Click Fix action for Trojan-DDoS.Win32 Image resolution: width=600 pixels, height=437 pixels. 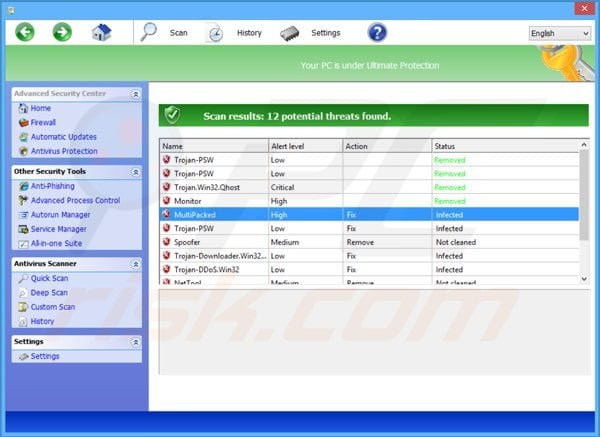pyautogui.click(x=351, y=269)
